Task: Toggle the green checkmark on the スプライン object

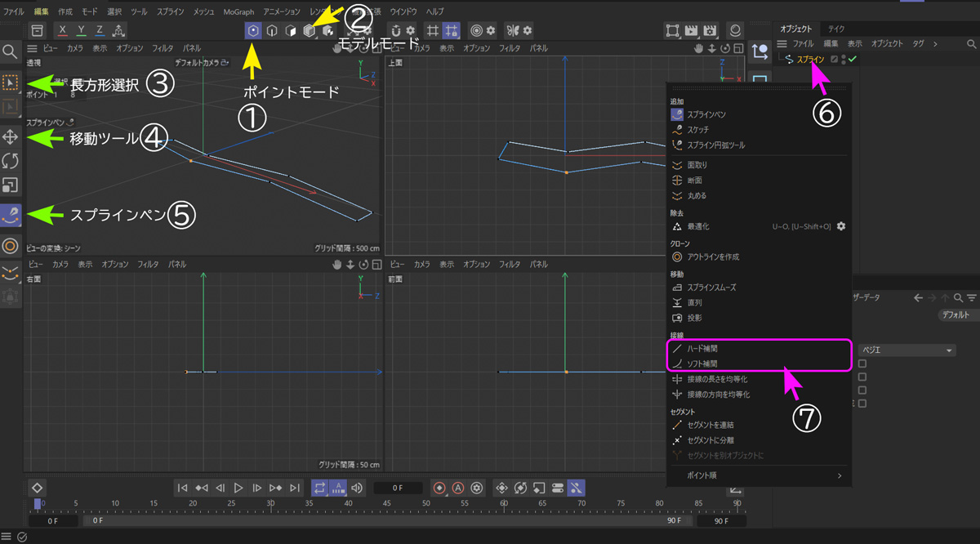Action: [x=853, y=60]
